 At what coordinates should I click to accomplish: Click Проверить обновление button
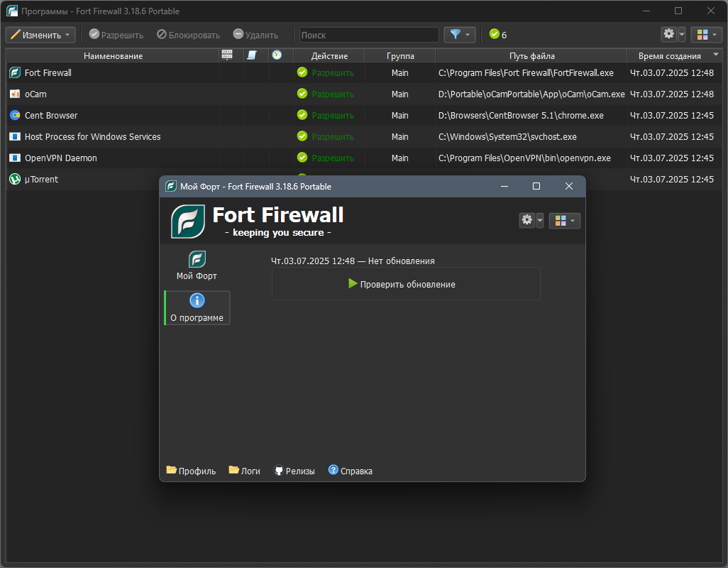pos(406,284)
